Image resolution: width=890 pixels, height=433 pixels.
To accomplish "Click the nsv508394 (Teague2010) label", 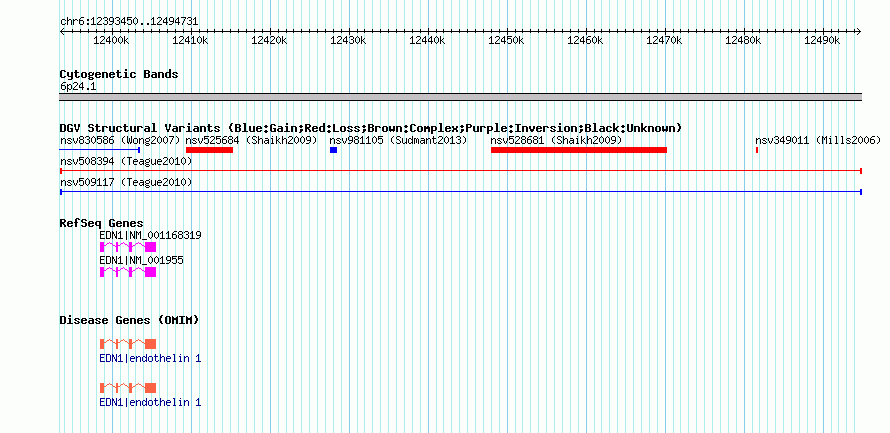I will (x=126, y=162).
